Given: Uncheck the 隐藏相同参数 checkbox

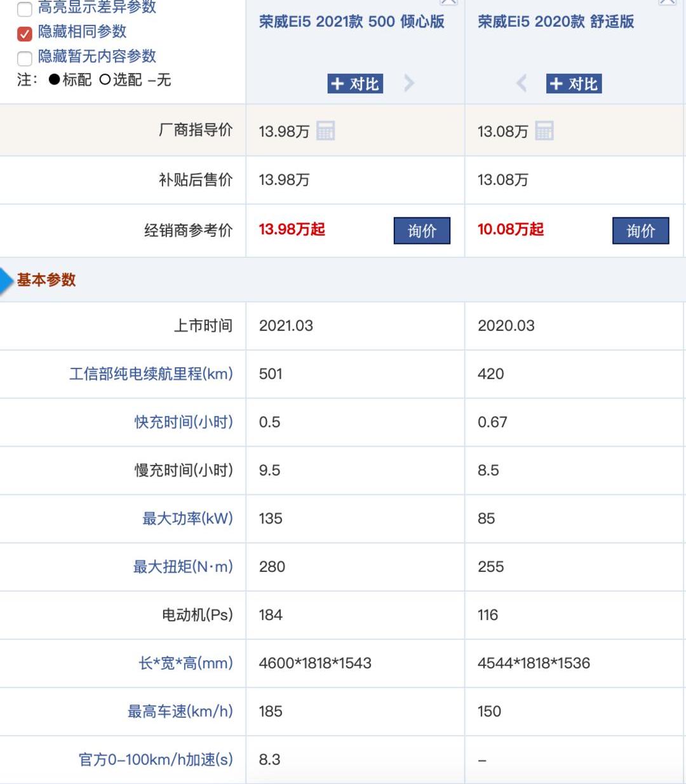Looking at the screenshot, I should click(25, 33).
